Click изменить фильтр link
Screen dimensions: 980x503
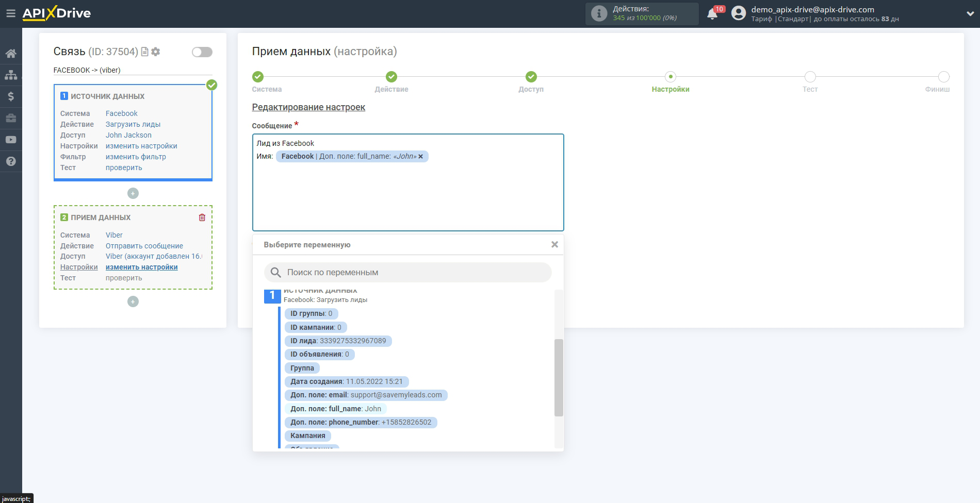[136, 157]
